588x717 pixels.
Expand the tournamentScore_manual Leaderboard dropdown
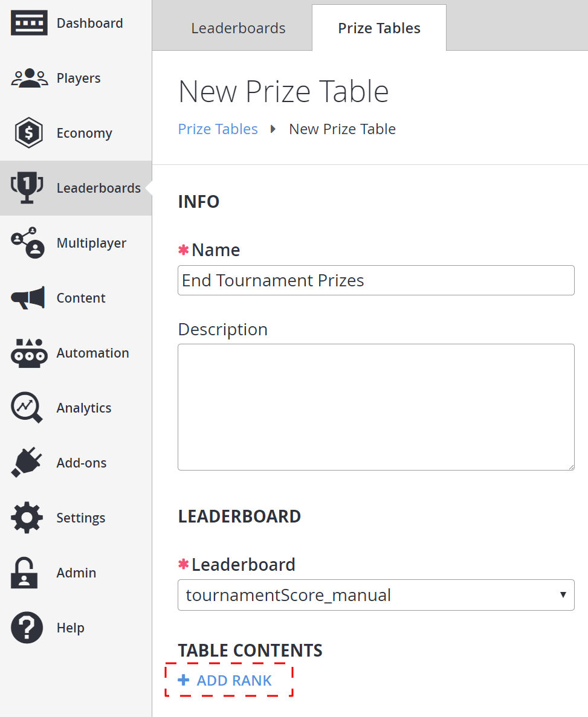(376, 595)
